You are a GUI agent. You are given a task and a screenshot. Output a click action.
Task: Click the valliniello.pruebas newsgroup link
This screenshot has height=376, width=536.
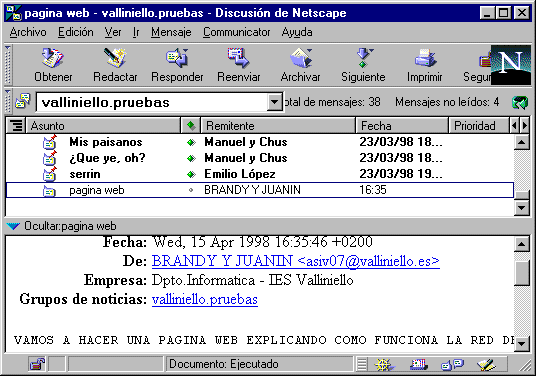point(205,299)
